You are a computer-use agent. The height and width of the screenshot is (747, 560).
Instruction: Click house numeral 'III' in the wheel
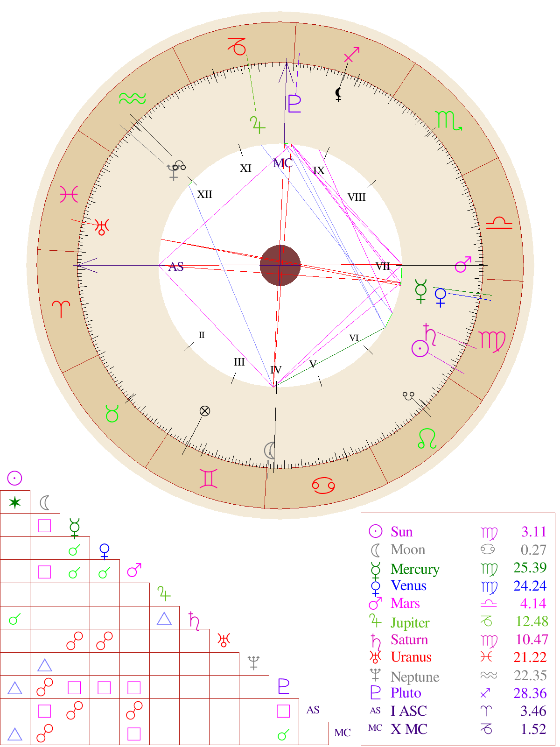[239, 362]
